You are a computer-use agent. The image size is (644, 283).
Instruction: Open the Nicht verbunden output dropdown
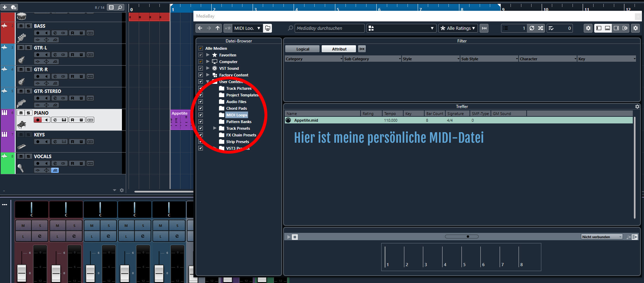point(602,237)
